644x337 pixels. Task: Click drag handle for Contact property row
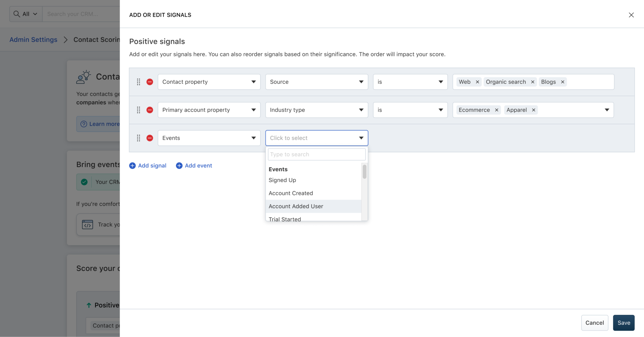(138, 82)
